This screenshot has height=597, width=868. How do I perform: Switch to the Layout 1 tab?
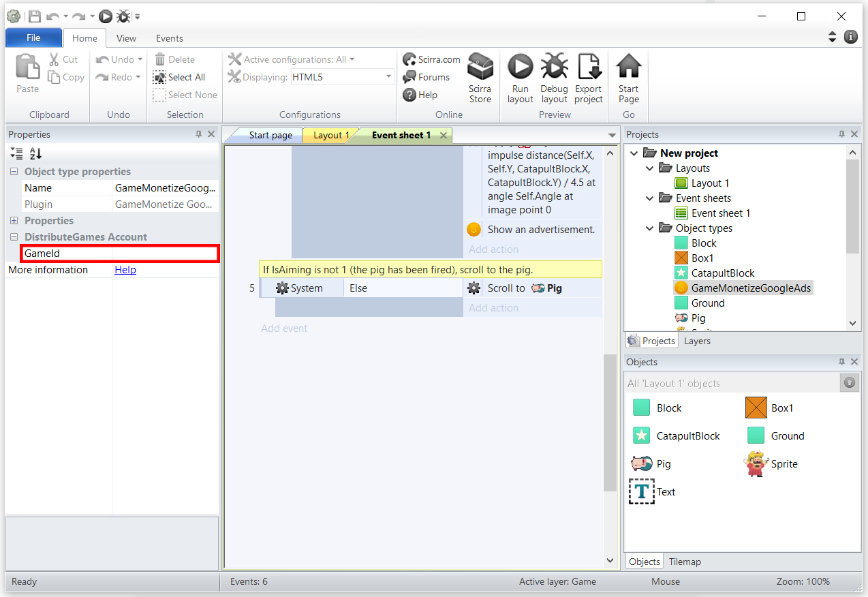tap(330, 135)
